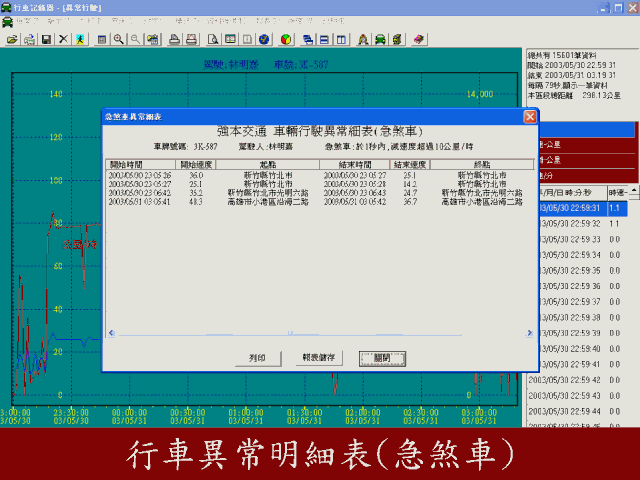Image resolution: width=640 pixels, height=480 pixels.
Task: Select 22:59:36 row in right data list
Action: pos(583,286)
